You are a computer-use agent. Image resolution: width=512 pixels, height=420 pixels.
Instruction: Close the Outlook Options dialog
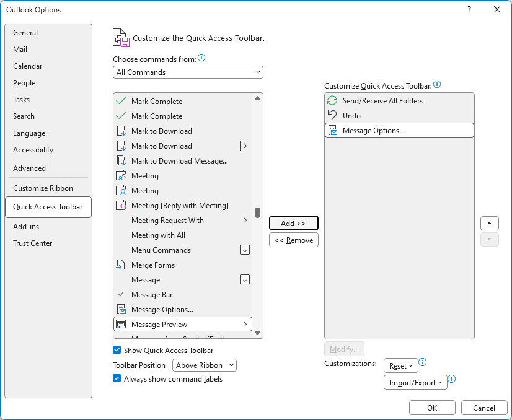[x=497, y=9]
